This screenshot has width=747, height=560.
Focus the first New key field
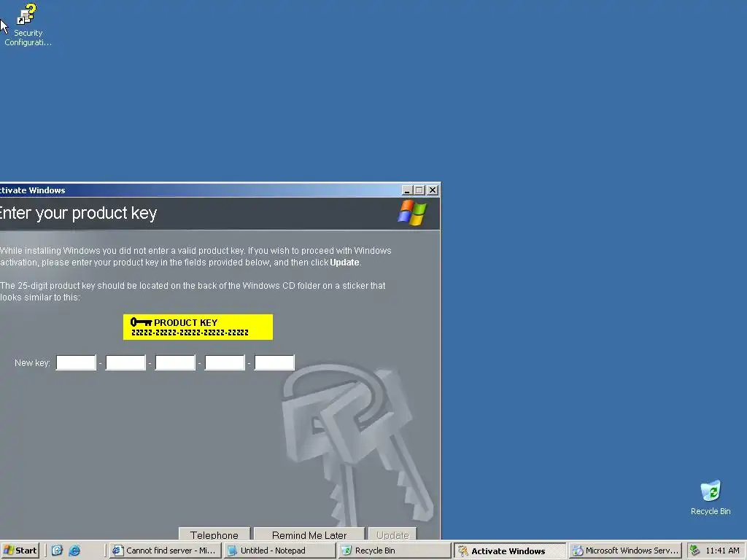76,362
